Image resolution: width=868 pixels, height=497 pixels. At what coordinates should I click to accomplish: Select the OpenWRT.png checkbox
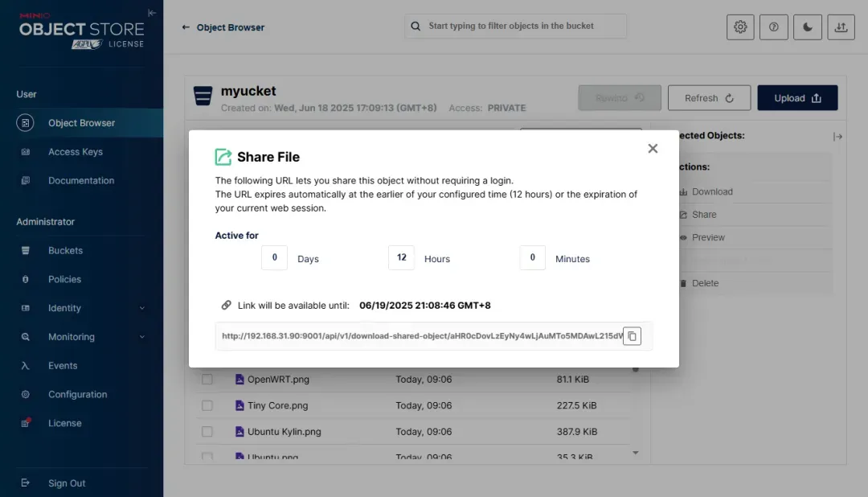[207, 380]
